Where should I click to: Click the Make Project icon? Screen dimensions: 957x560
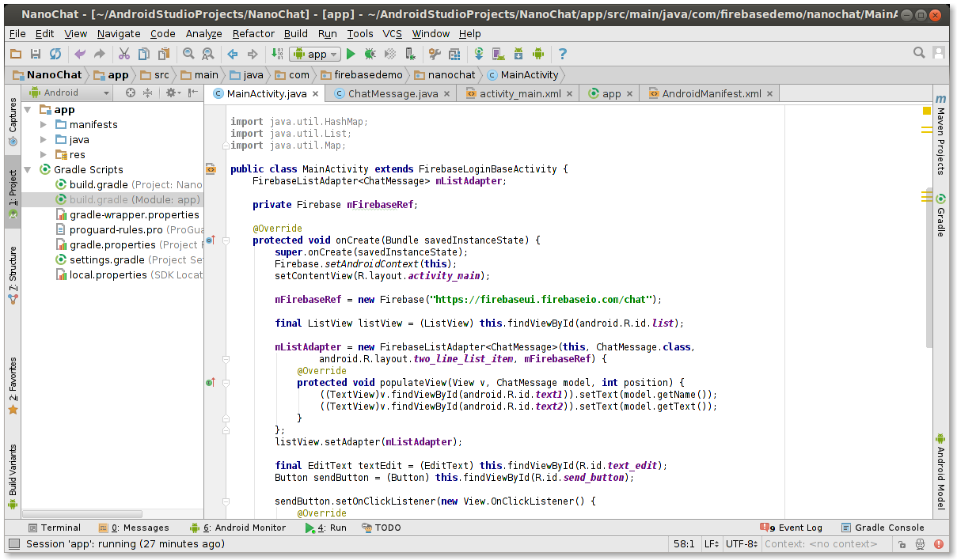coord(277,54)
